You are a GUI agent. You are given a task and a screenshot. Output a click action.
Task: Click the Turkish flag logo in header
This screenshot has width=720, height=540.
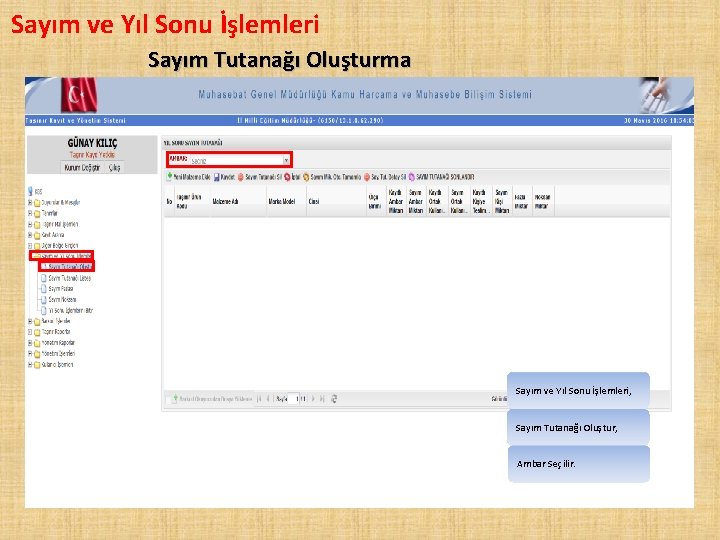(x=79, y=95)
